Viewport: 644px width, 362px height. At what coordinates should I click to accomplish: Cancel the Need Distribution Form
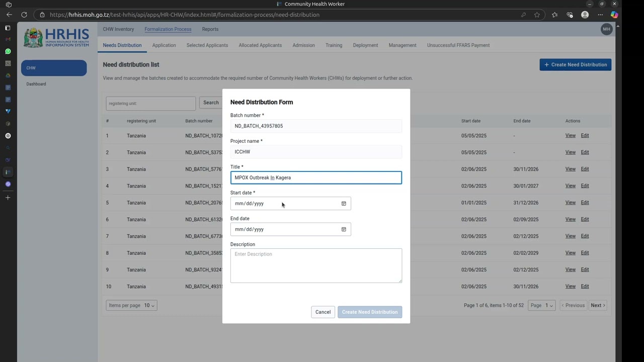(x=323, y=312)
